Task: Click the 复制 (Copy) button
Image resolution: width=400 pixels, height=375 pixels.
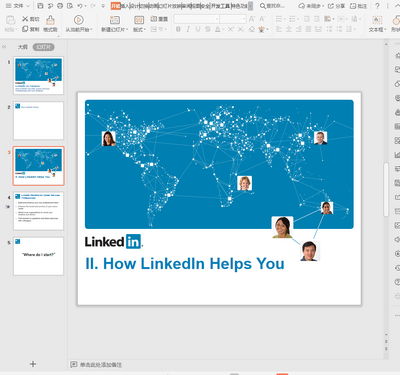Action: pyautogui.click(x=31, y=29)
